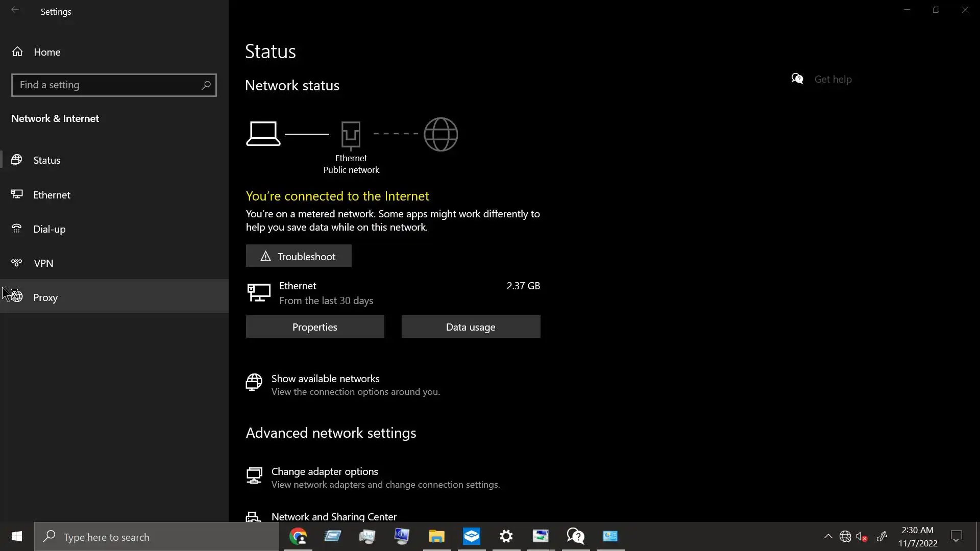The height and width of the screenshot is (551, 980).
Task: Open the Status section
Action: 47,160
